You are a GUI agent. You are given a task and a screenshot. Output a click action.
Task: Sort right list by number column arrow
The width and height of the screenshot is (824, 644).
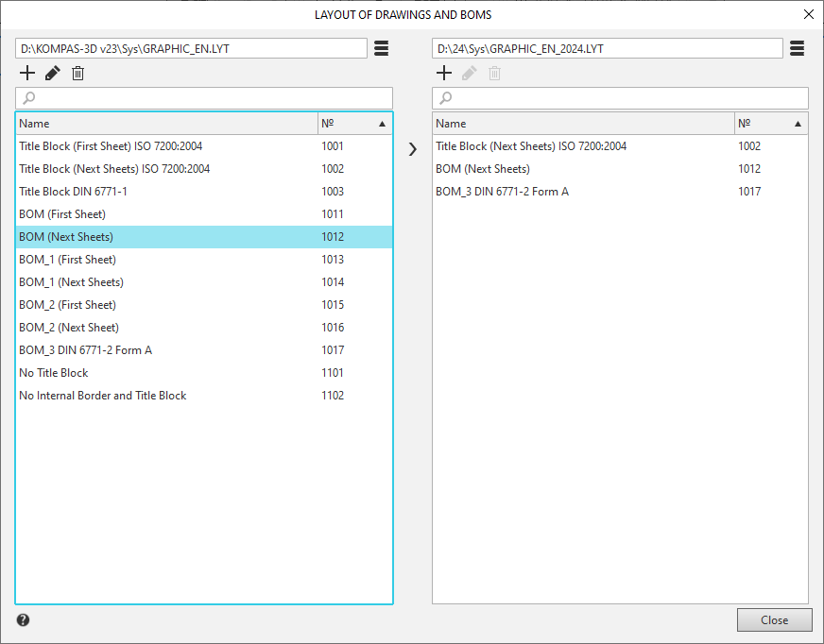click(x=798, y=124)
